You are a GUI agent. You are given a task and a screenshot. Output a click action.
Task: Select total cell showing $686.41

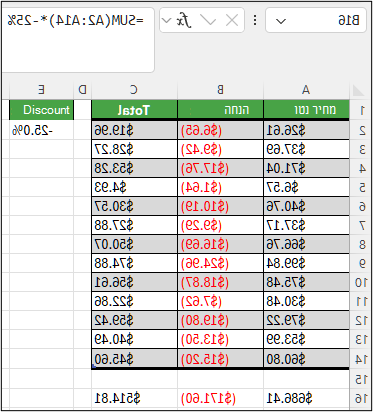pos(306,398)
